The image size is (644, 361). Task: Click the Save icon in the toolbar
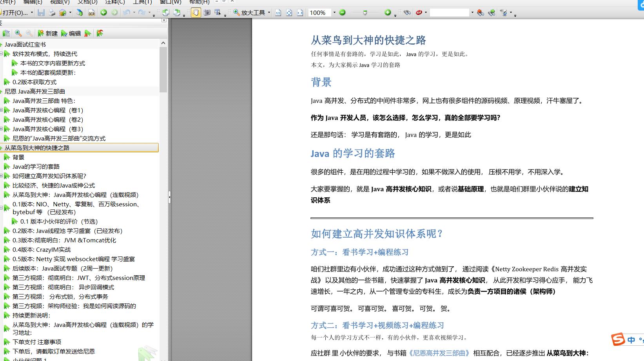41,13
